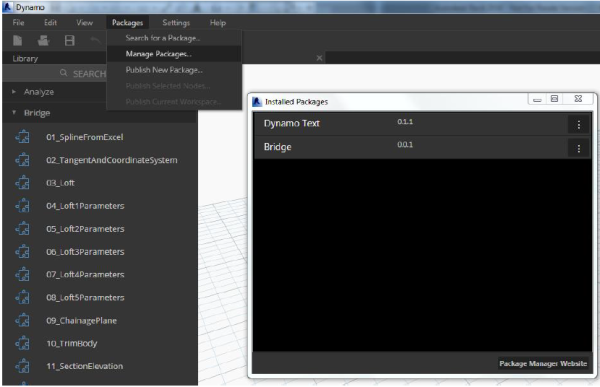Click the Dynamo Text package name
Viewport: 600px width, 387px height.
click(292, 123)
